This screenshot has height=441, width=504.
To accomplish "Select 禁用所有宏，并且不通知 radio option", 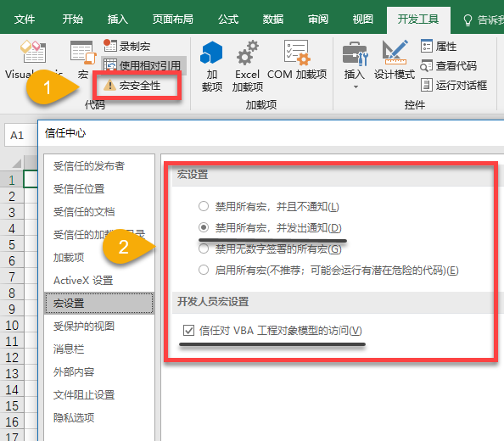I will [x=204, y=206].
